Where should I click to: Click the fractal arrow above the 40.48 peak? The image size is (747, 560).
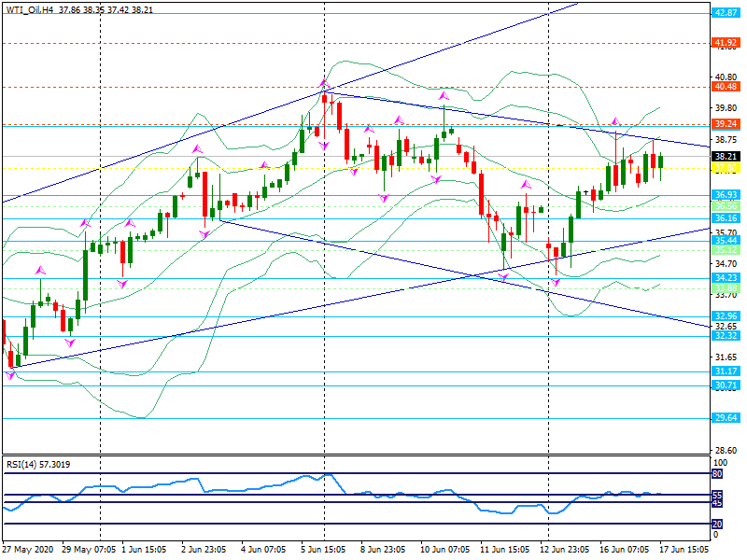(324, 84)
